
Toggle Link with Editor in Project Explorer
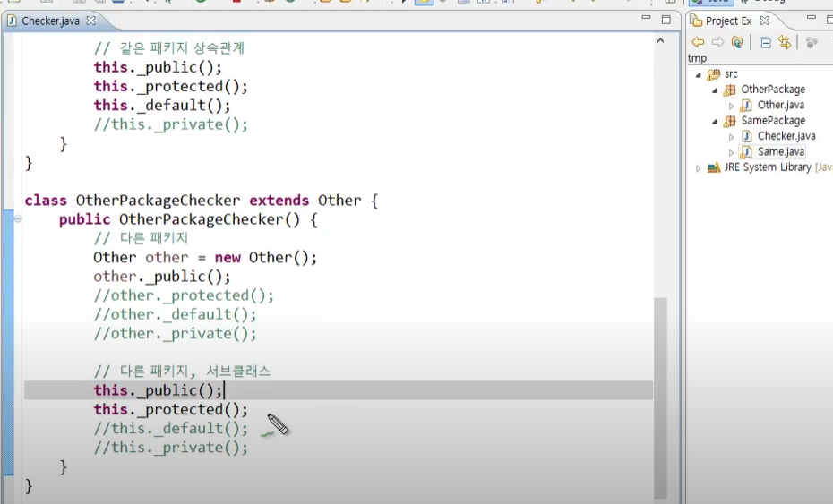[784, 42]
